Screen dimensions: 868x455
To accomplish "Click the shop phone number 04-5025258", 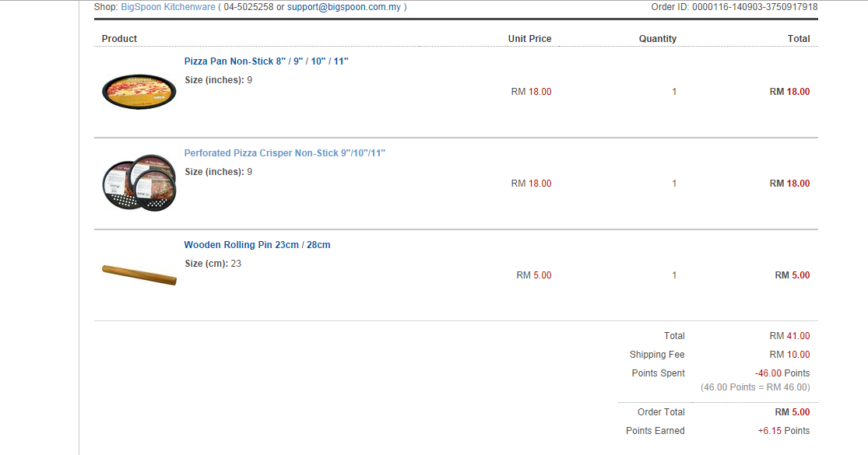I will 248,7.
